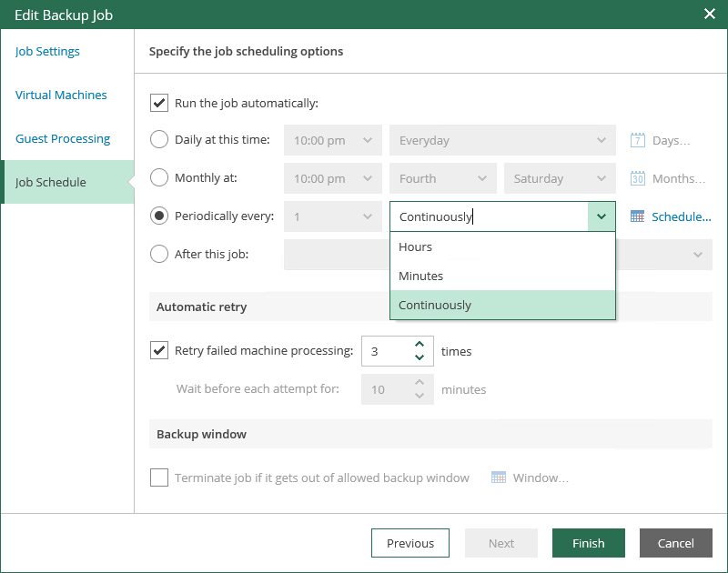The image size is (728, 573).
Task: Open the Daily time dropdown
Action: point(333,140)
